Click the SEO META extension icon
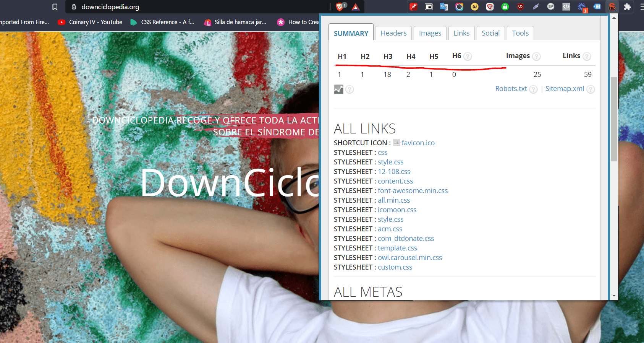644x343 pixels. (612, 7)
